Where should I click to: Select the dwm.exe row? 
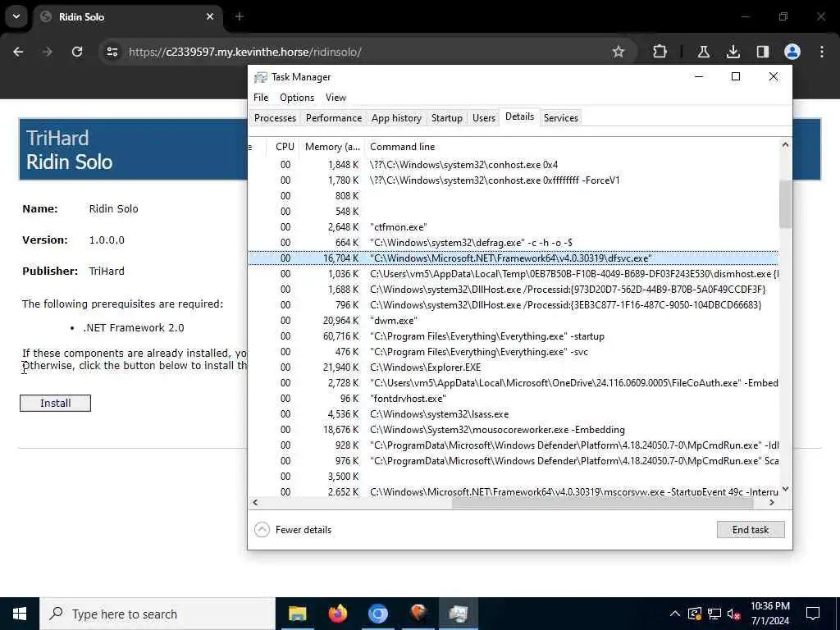click(514, 321)
